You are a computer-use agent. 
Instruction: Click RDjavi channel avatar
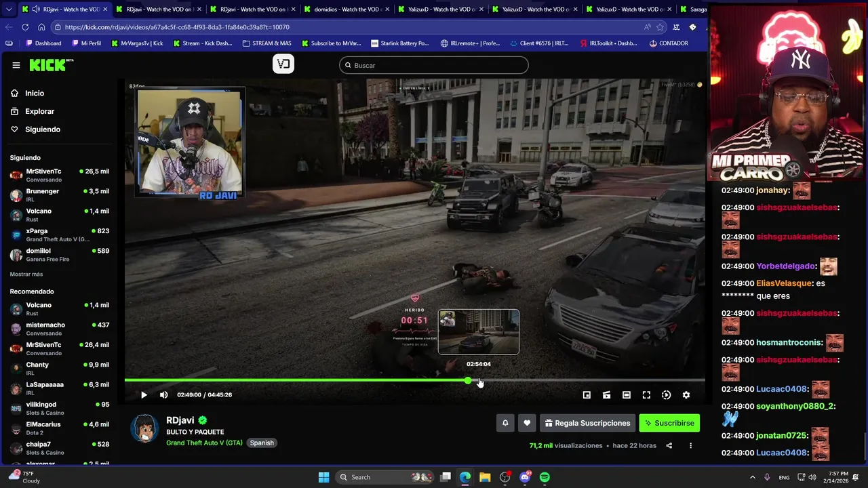click(x=144, y=428)
